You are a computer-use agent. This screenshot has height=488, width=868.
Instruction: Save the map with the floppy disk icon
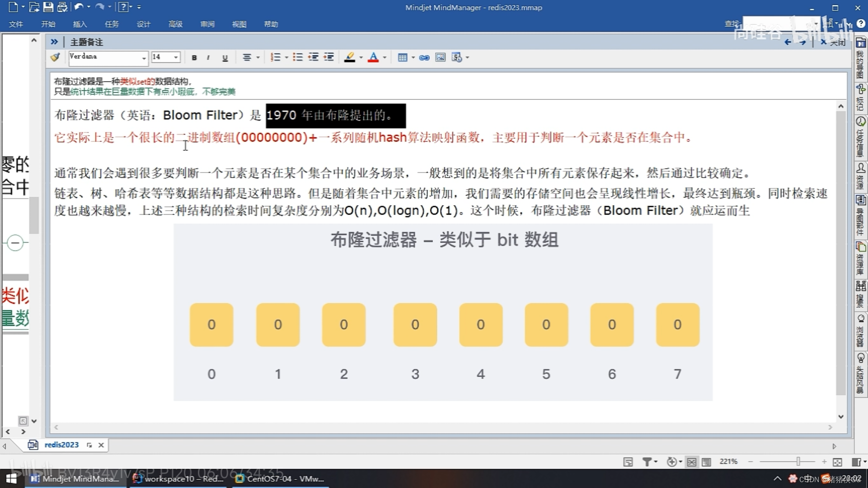48,7
